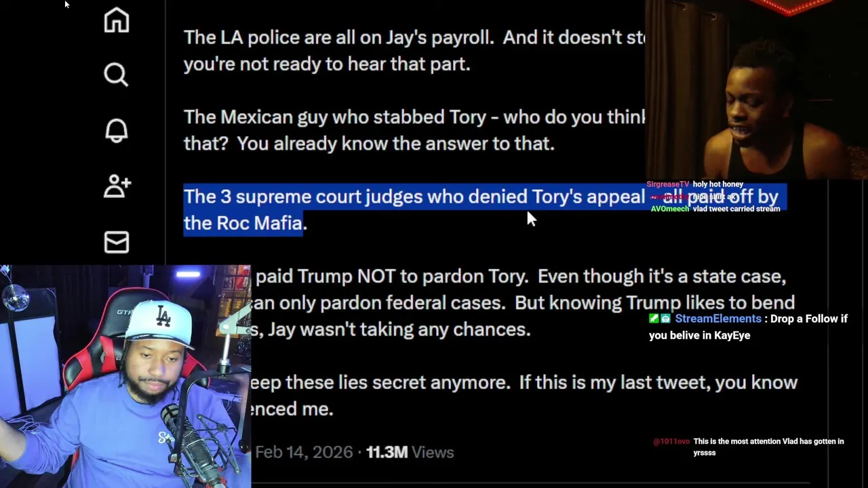
Task: Click the green checkmark badge beside StreamElements
Action: [x=654, y=319]
